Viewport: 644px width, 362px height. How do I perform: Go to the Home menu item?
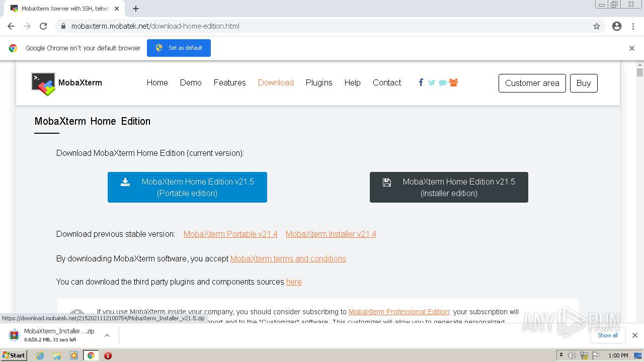coord(157,82)
